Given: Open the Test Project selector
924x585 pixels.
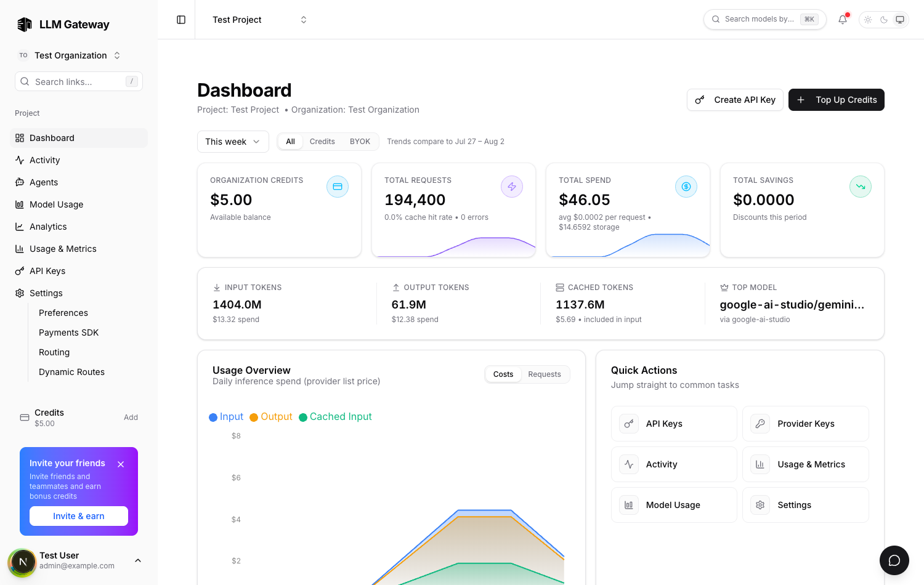Looking at the screenshot, I should pos(259,20).
